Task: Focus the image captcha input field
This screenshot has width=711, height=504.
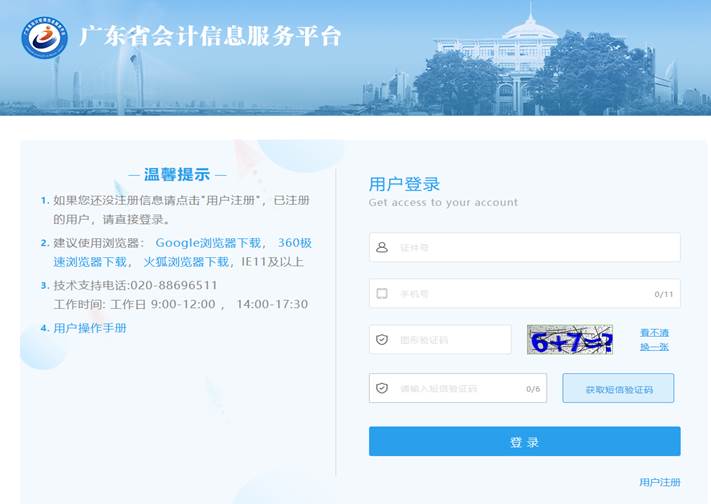Action: (440, 339)
